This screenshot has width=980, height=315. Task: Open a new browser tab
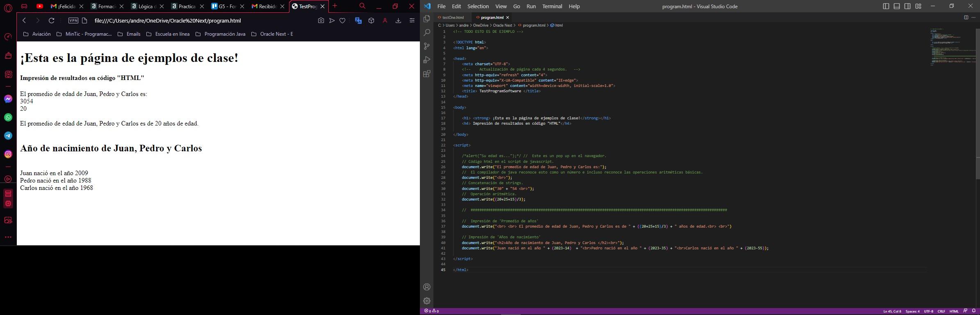click(335, 6)
